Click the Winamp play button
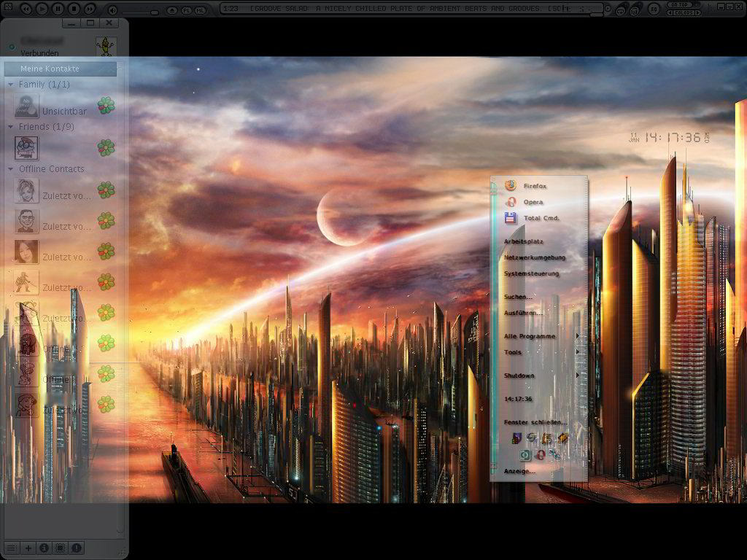Viewport: 747px width, 560px height. click(x=42, y=9)
